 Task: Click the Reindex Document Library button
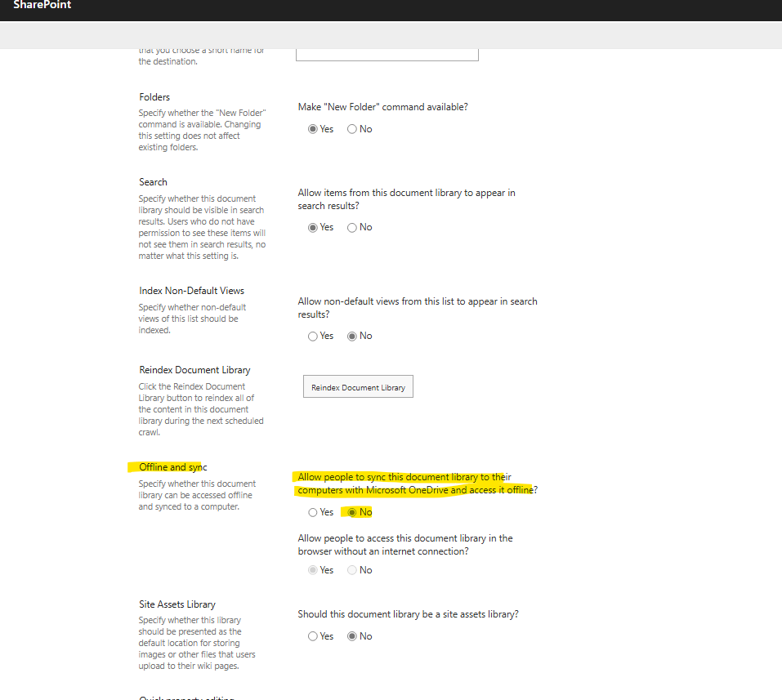click(357, 386)
